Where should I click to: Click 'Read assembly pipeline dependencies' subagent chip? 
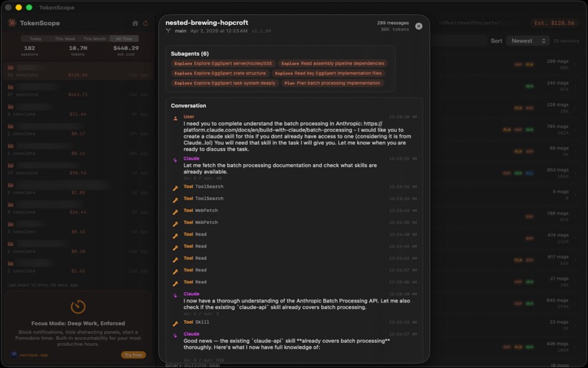coord(333,63)
